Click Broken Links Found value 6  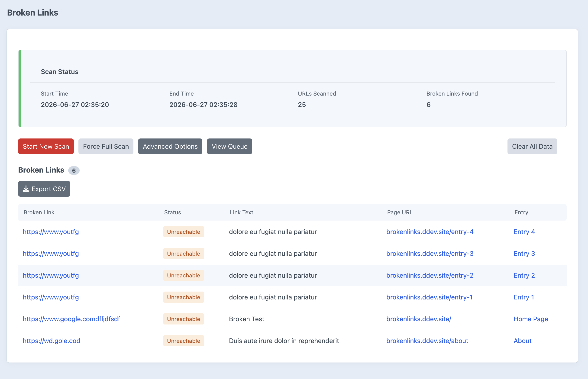[x=429, y=105]
